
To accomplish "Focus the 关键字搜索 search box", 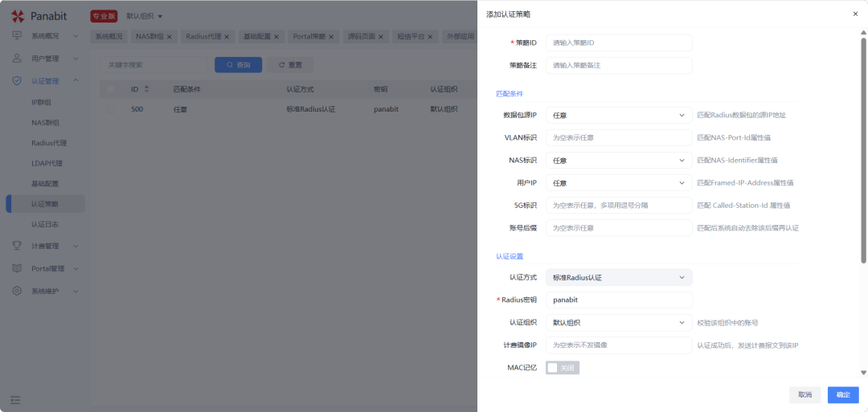I will click(154, 65).
